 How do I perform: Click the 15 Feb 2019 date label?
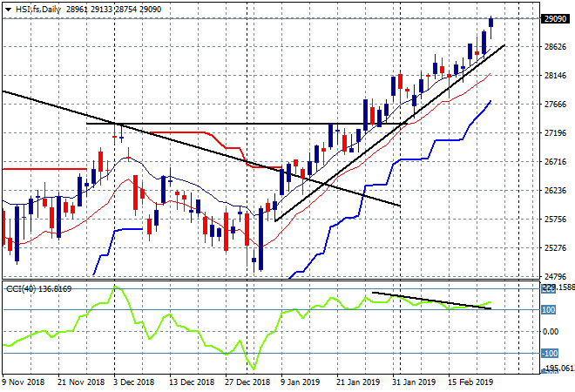point(470,382)
